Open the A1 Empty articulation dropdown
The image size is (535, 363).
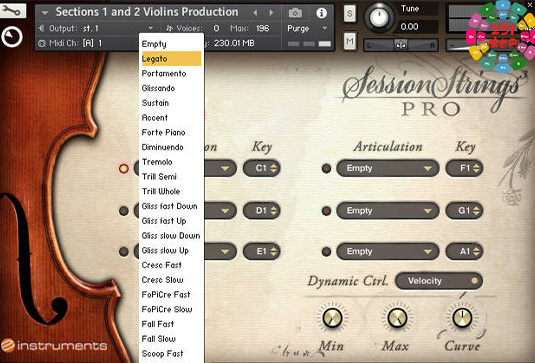pos(388,251)
